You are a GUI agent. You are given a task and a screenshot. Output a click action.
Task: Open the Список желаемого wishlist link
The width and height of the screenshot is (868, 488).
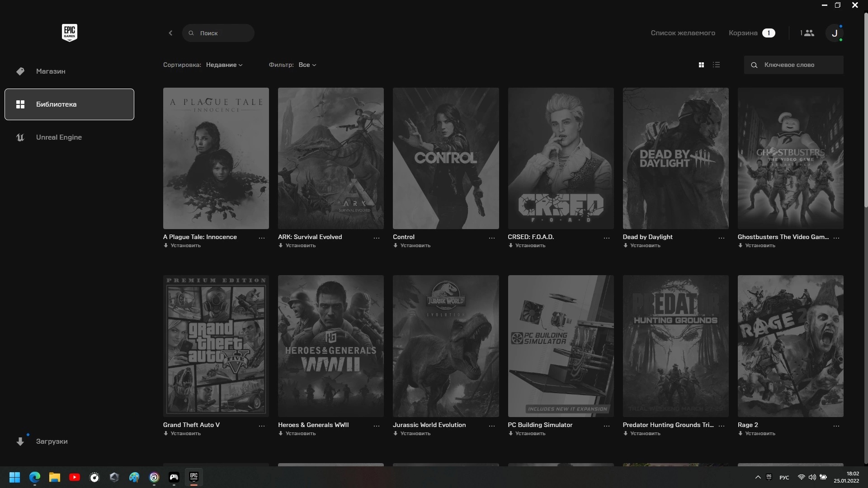[683, 33]
